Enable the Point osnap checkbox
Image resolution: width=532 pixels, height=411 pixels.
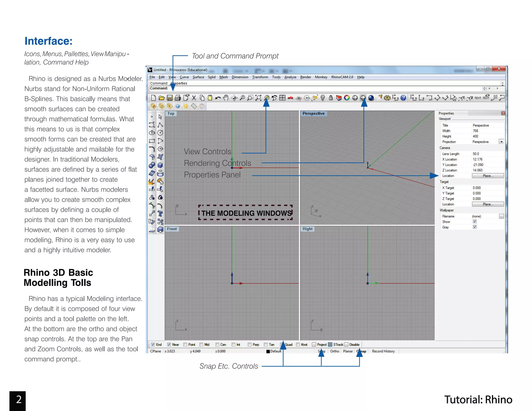point(185,344)
